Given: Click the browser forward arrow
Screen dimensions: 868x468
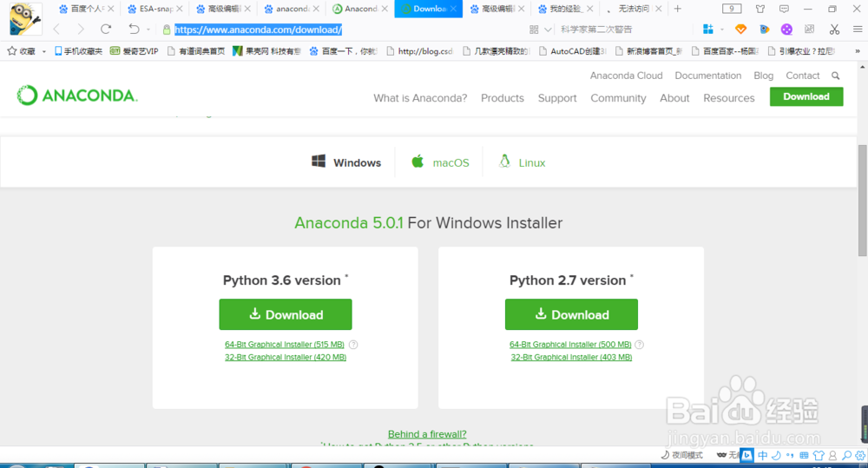Looking at the screenshot, I should [x=81, y=30].
